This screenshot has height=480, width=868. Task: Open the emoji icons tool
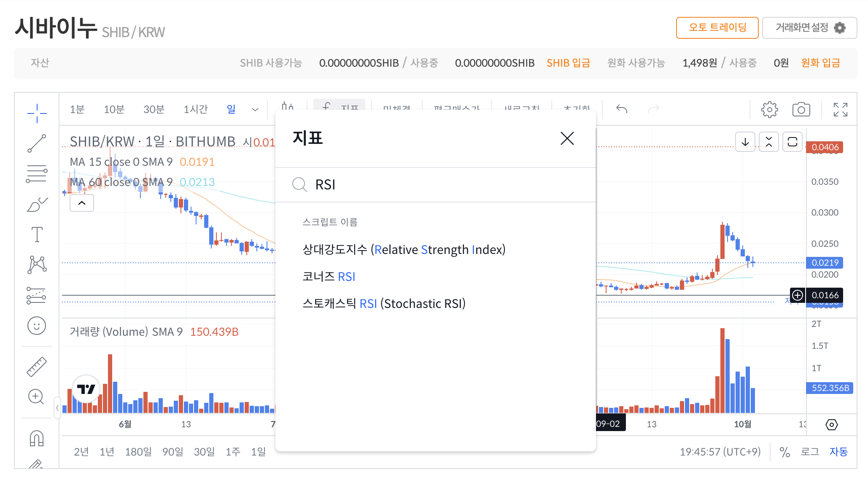(x=37, y=326)
